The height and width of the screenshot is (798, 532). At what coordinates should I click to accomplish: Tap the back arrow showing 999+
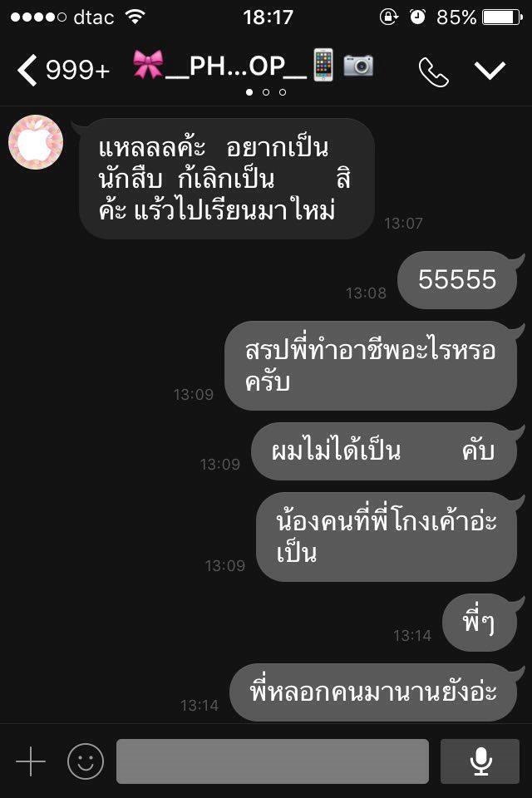tap(64, 70)
